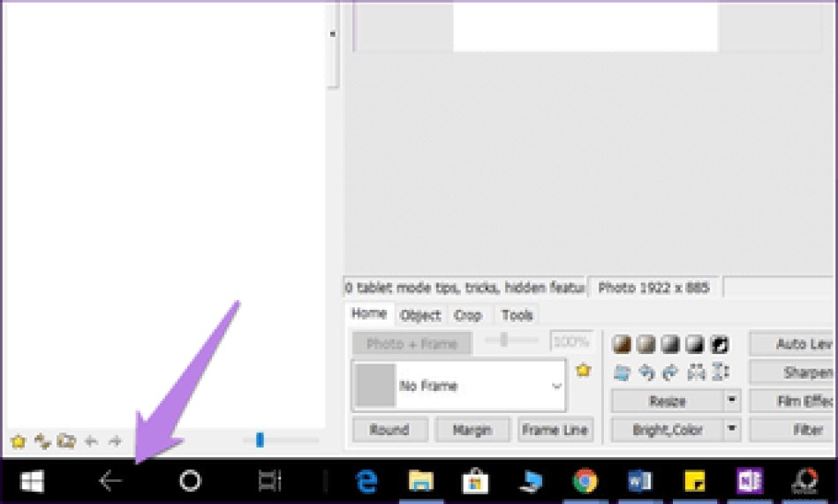Switch to the Object tab
Image resolution: width=838 pixels, height=504 pixels.
[x=420, y=315]
